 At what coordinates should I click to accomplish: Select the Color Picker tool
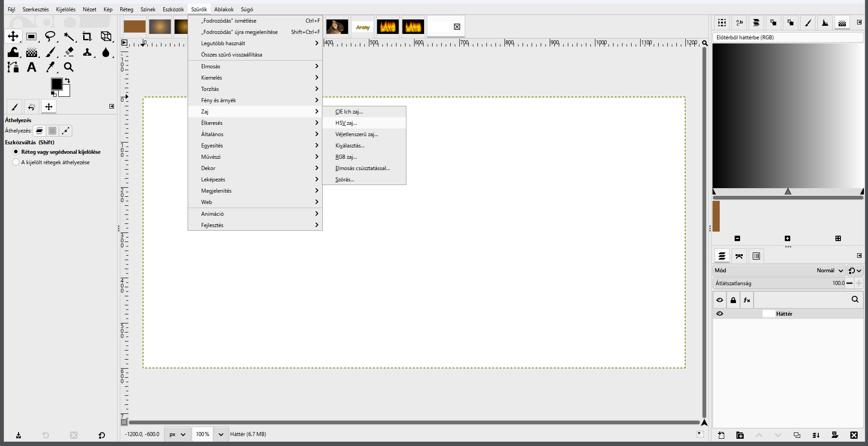pyautogui.click(x=51, y=67)
